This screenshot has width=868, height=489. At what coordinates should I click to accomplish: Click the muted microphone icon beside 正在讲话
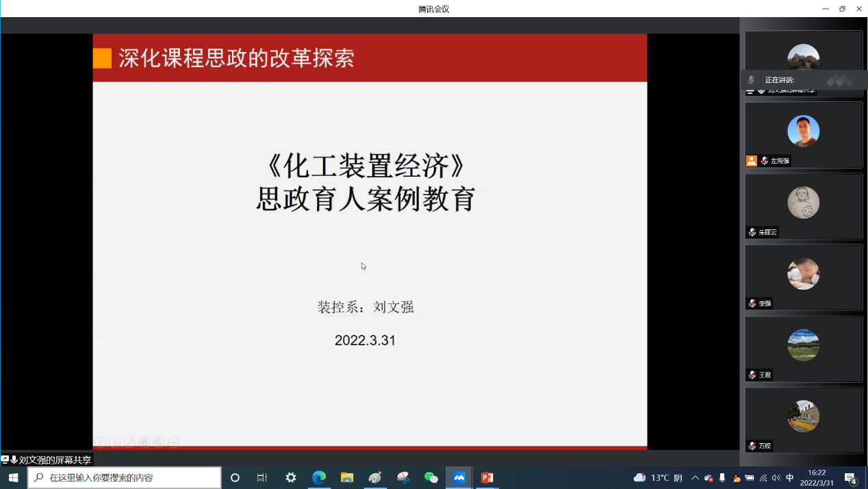coord(751,80)
